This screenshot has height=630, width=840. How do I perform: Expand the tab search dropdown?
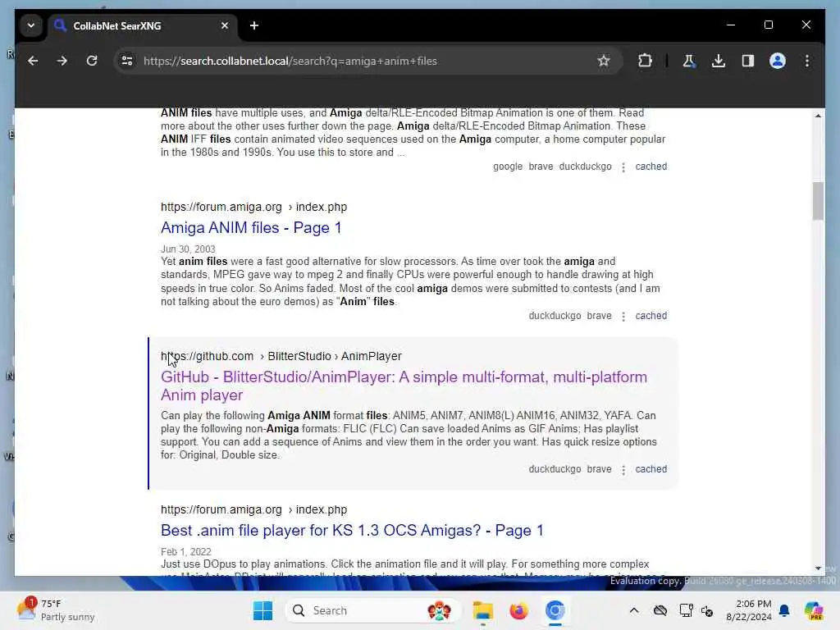coord(31,25)
